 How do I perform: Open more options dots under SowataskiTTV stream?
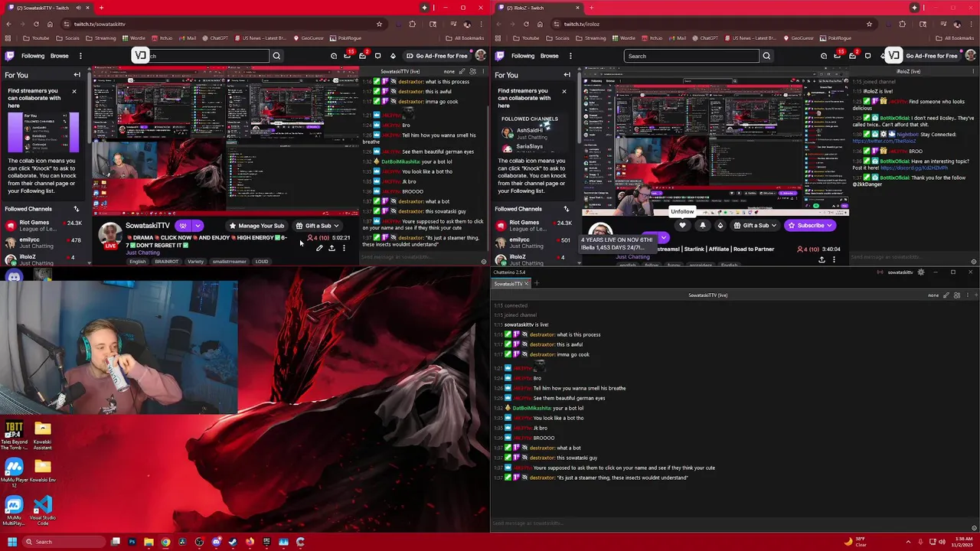(344, 248)
